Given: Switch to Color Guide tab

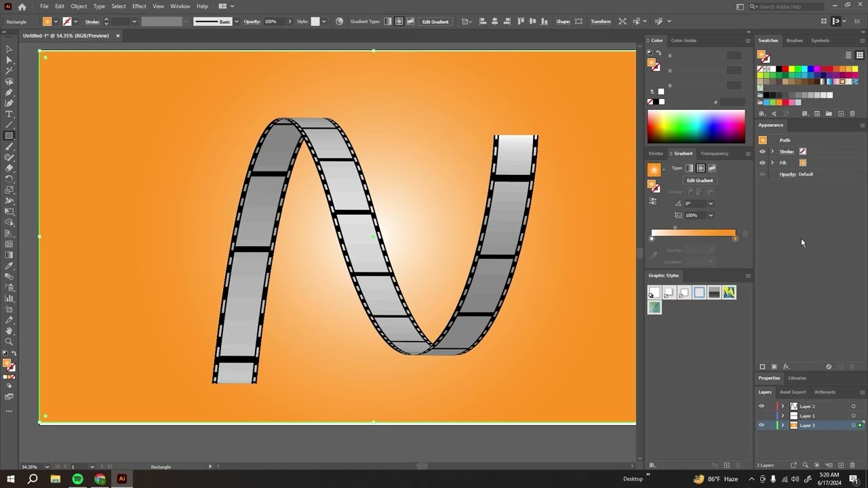Looking at the screenshot, I should point(684,40).
